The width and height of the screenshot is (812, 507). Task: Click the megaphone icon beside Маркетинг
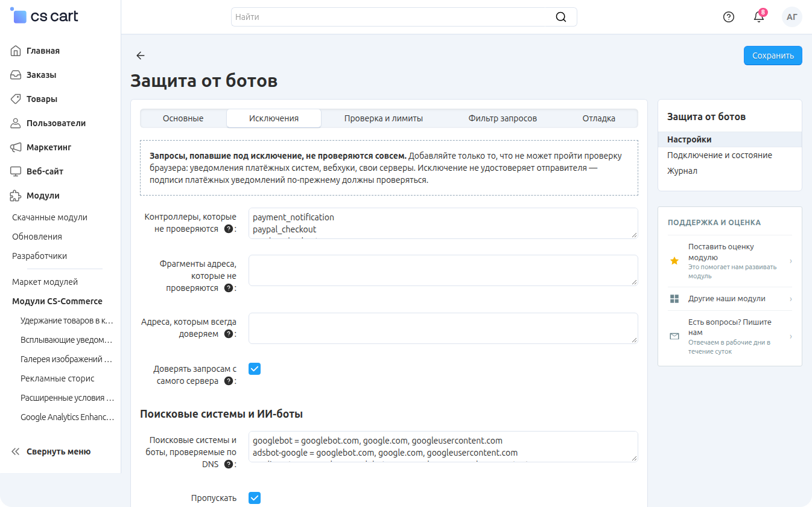[x=16, y=147]
